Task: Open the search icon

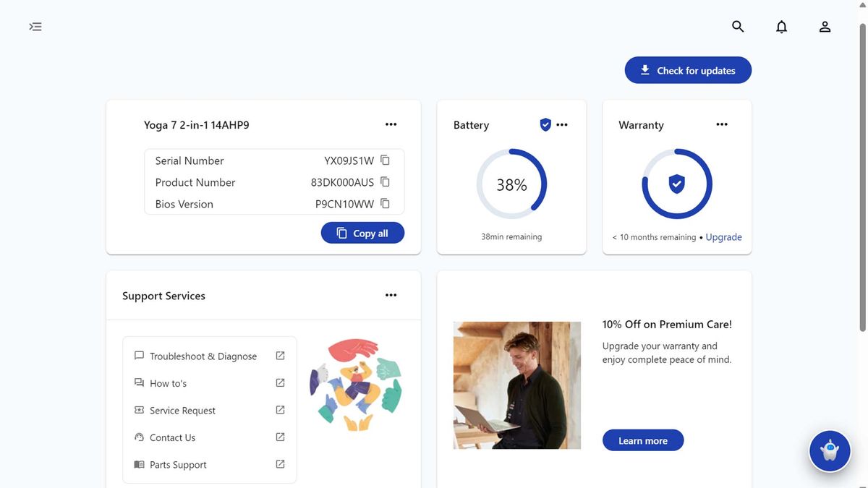Action: click(x=738, y=27)
